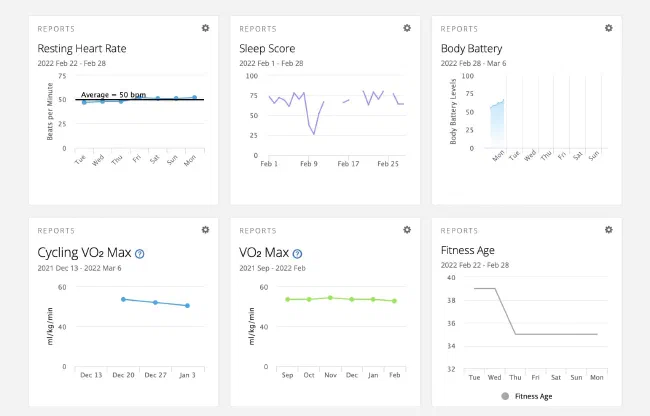Image resolution: width=650 pixels, height=416 pixels.
Task: Open settings gear on VO2 Max card
Action: point(407,230)
